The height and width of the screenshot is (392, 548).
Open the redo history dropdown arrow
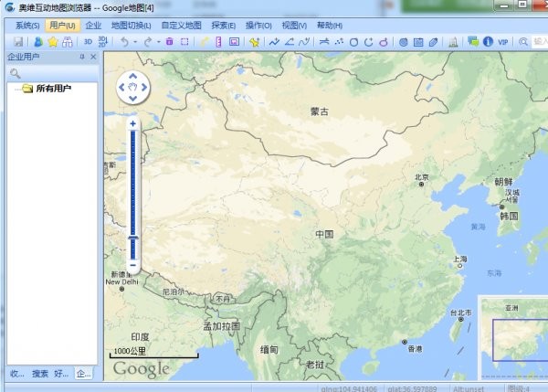coord(158,42)
